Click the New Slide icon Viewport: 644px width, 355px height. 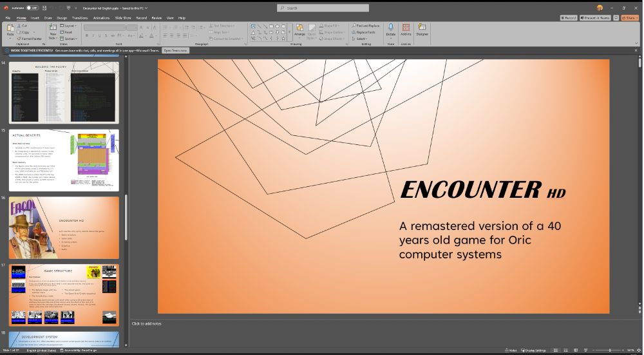coord(53,27)
